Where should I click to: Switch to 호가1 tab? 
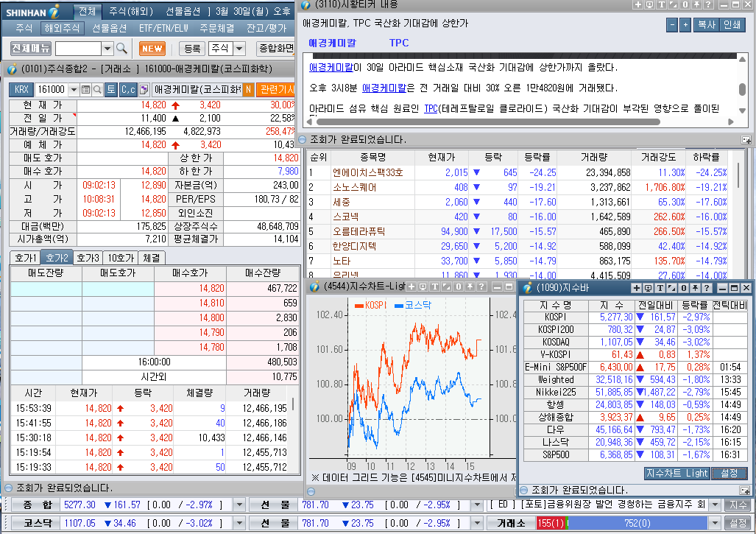[25, 258]
